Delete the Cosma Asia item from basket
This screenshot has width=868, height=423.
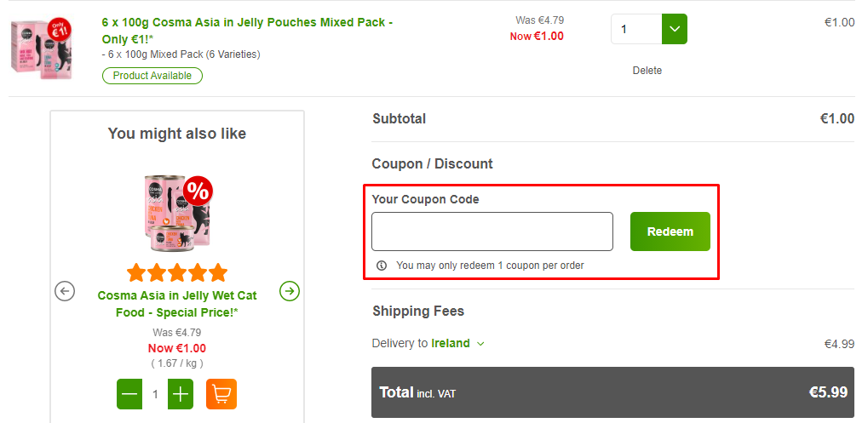(647, 71)
